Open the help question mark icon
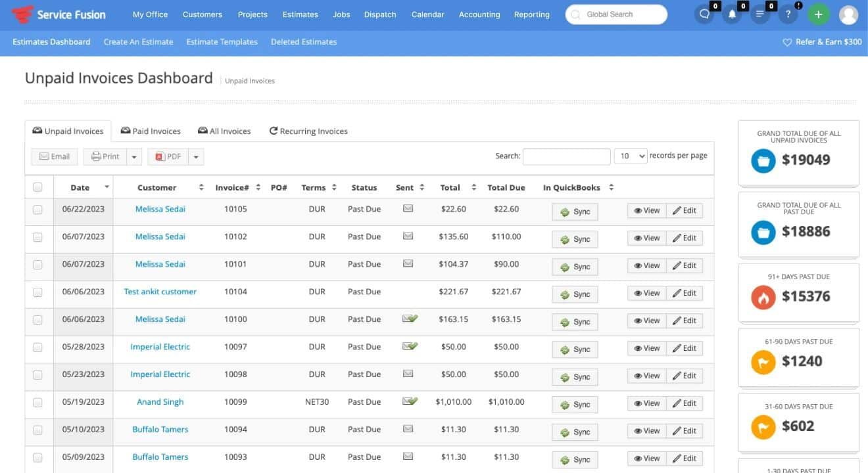 788,13
